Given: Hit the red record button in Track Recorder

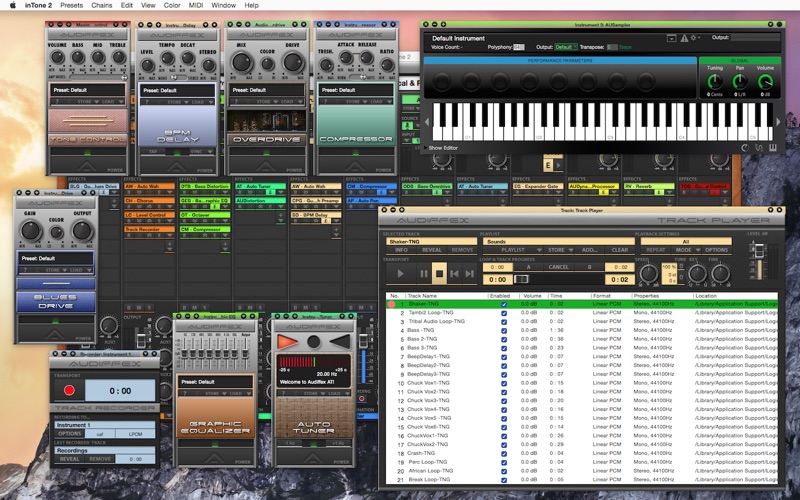Looking at the screenshot, I should point(69,390).
